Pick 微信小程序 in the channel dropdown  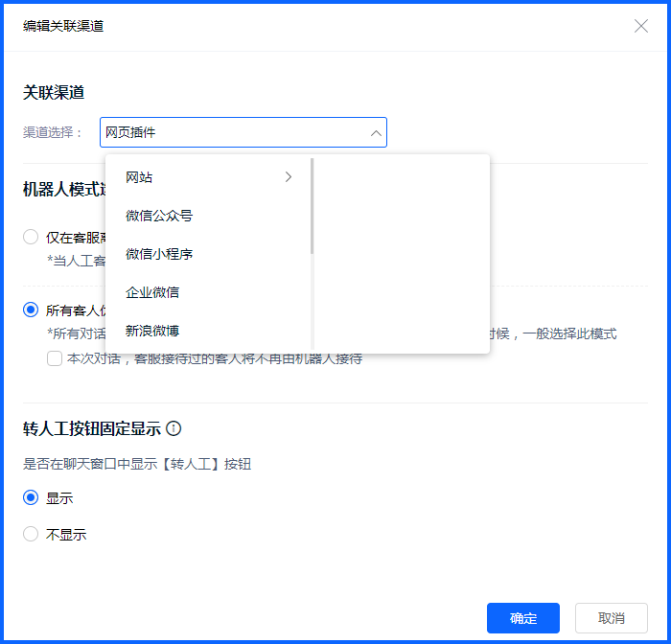[159, 254]
